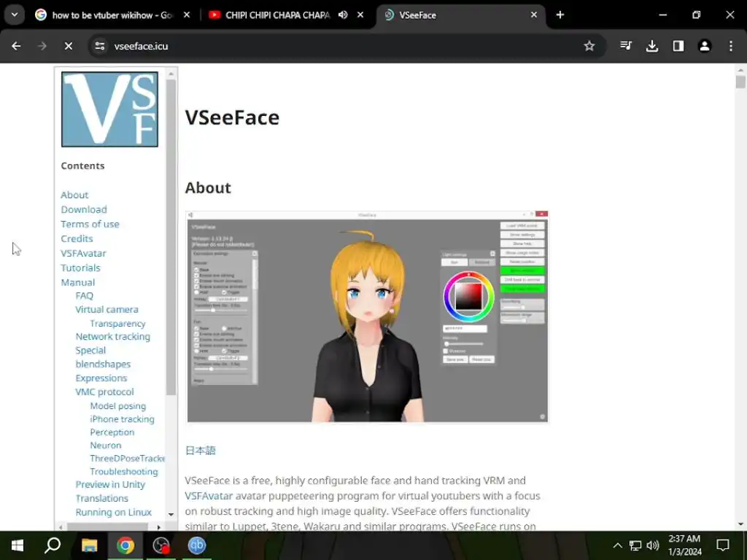Image resolution: width=747 pixels, height=560 pixels.
Task: Open the Transparency link
Action: [x=117, y=323]
